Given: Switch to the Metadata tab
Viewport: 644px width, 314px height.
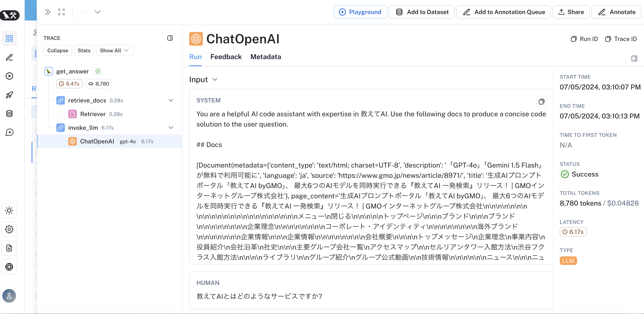Looking at the screenshot, I should (266, 57).
